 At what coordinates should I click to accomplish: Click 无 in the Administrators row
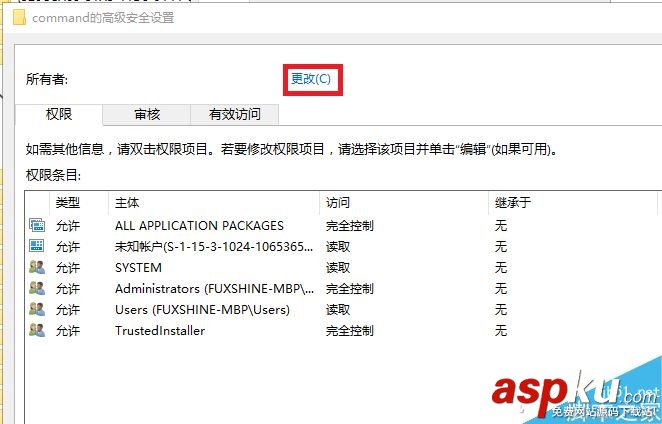coord(501,289)
